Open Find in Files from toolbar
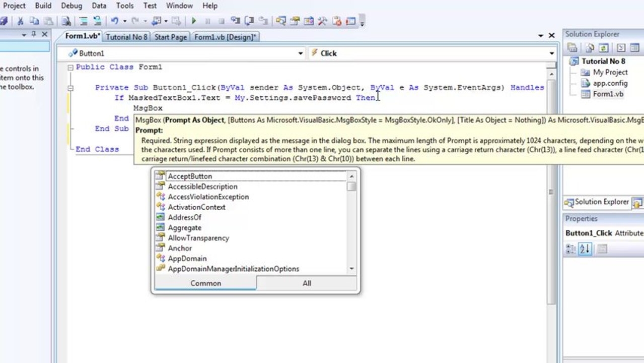Image resolution: width=644 pixels, height=363 pixels. [66, 21]
